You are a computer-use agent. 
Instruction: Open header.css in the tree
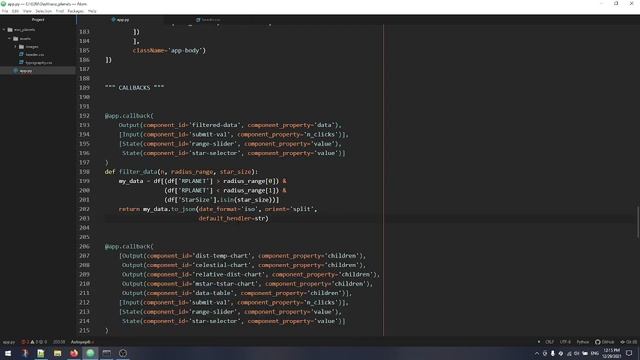pyautogui.click(x=35, y=55)
